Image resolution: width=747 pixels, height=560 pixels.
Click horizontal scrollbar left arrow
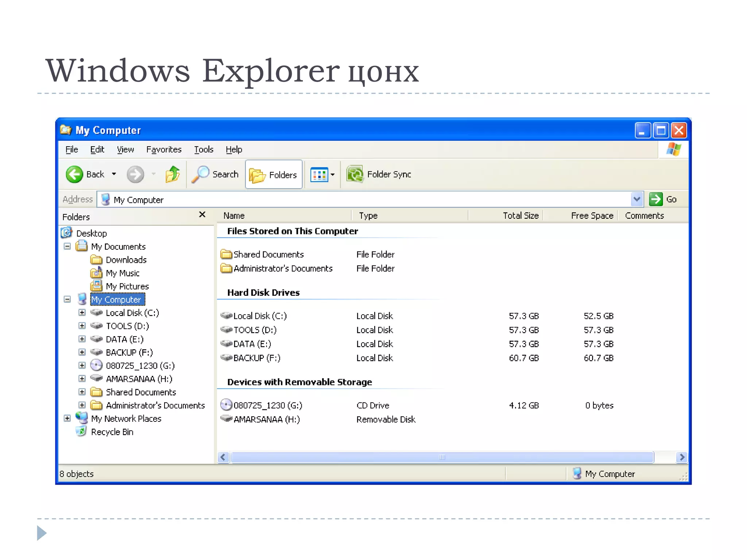[223, 457]
